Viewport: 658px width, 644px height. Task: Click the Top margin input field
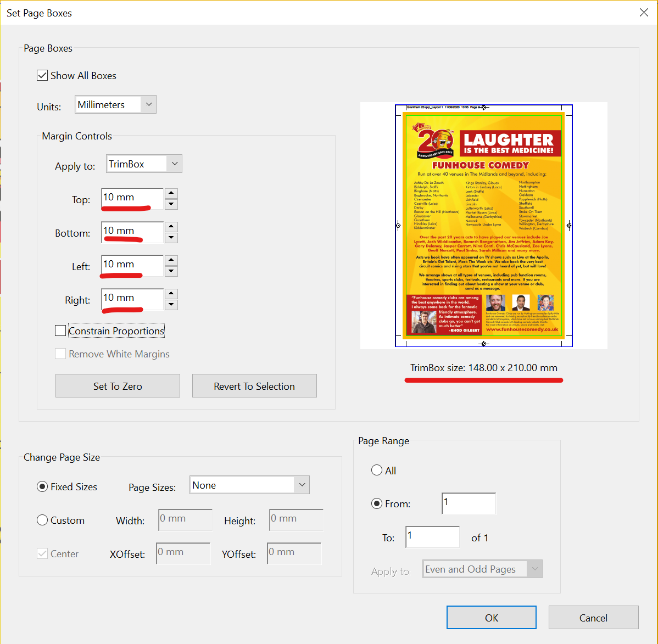pyautogui.click(x=132, y=199)
